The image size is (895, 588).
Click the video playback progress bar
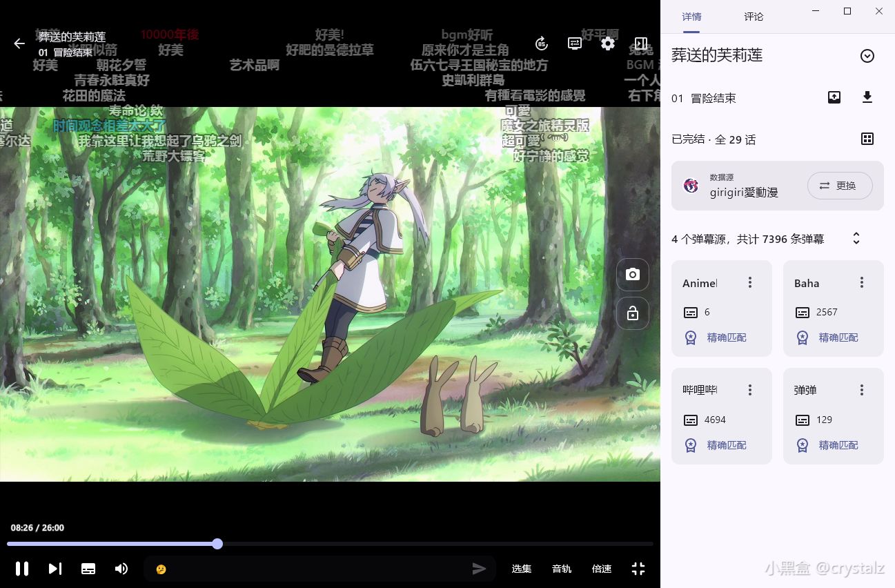click(330, 544)
